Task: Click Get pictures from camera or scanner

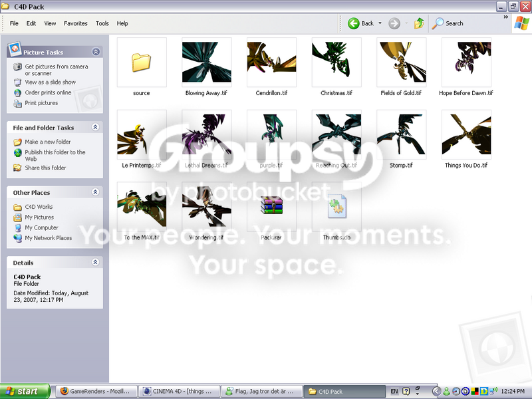Action: pyautogui.click(x=57, y=70)
